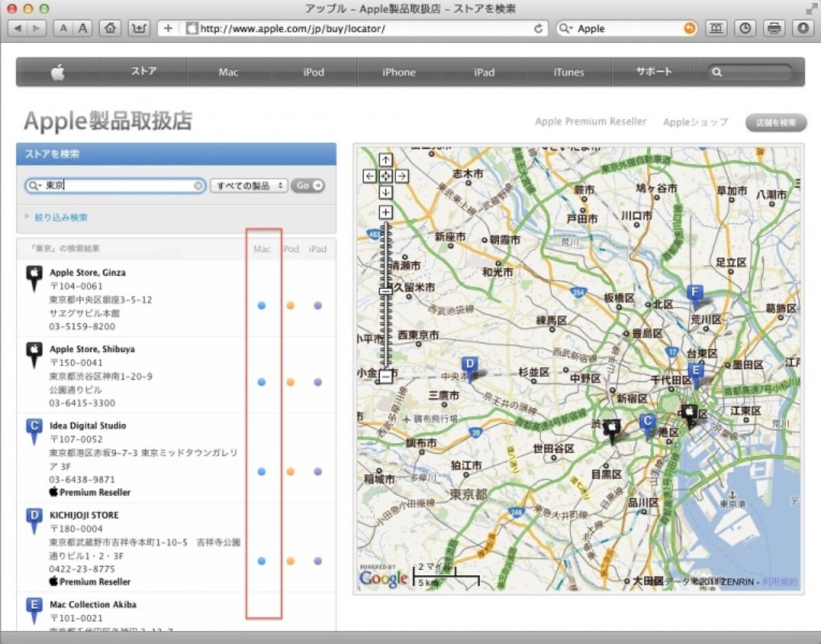This screenshot has width=821, height=644.
Task: Click the map pan up arrow
Action: coord(386,160)
